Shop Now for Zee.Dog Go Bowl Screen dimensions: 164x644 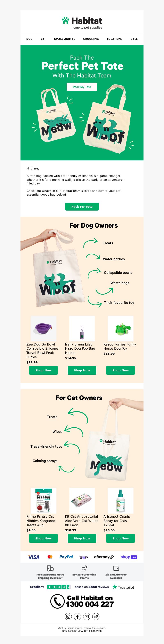pyautogui.click(x=43, y=370)
